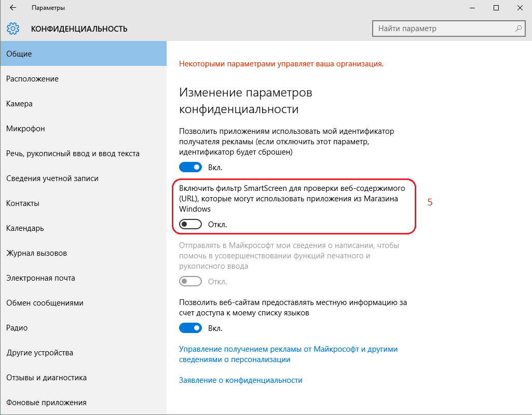
Task: Click the search magnifier icon
Action: coord(518,29)
